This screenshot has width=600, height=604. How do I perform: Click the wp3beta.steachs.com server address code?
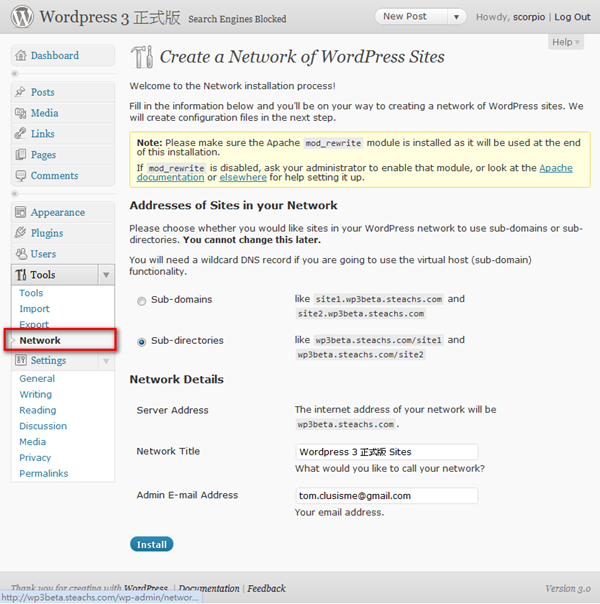(345, 424)
